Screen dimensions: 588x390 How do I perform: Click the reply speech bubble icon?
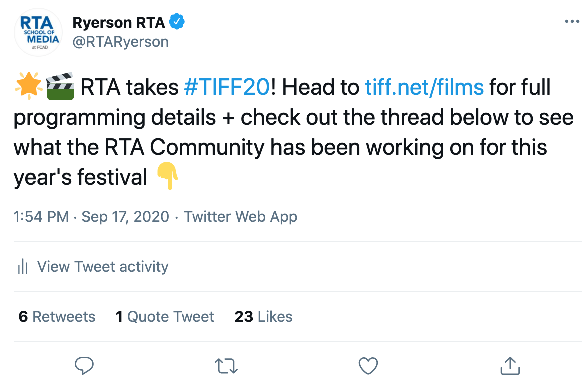(x=85, y=366)
